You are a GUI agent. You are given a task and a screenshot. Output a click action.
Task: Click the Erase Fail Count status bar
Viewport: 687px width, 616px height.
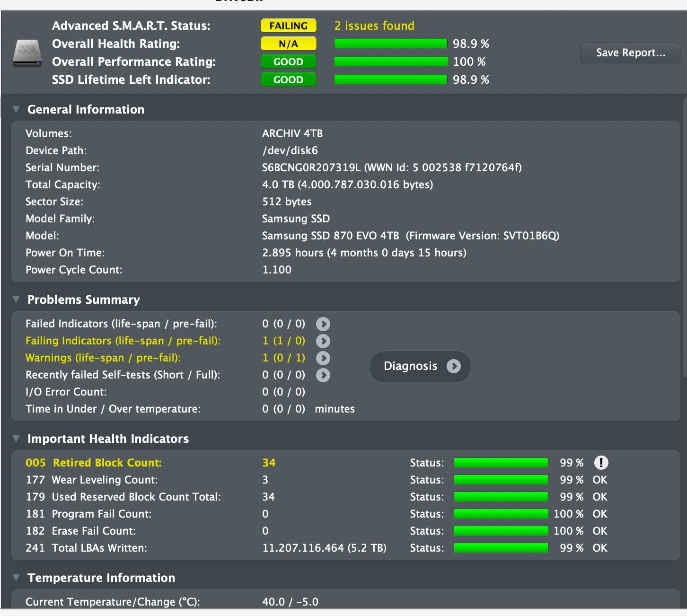tap(501, 531)
